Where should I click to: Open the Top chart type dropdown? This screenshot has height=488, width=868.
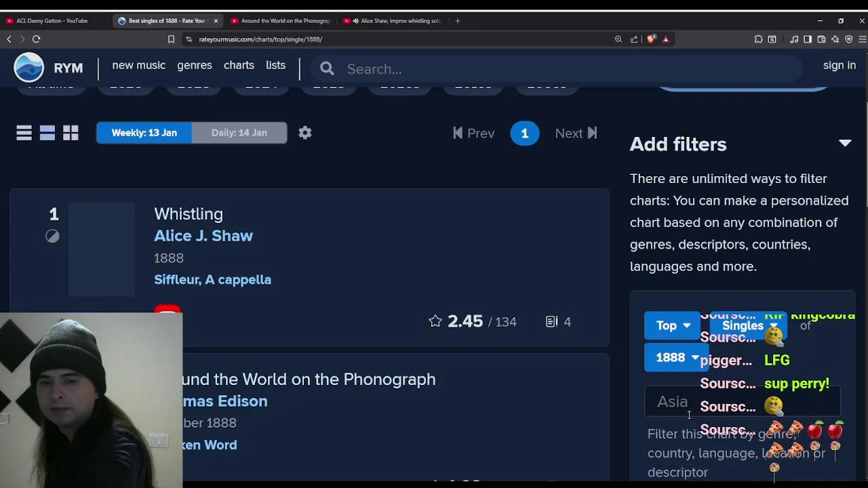[672, 325]
